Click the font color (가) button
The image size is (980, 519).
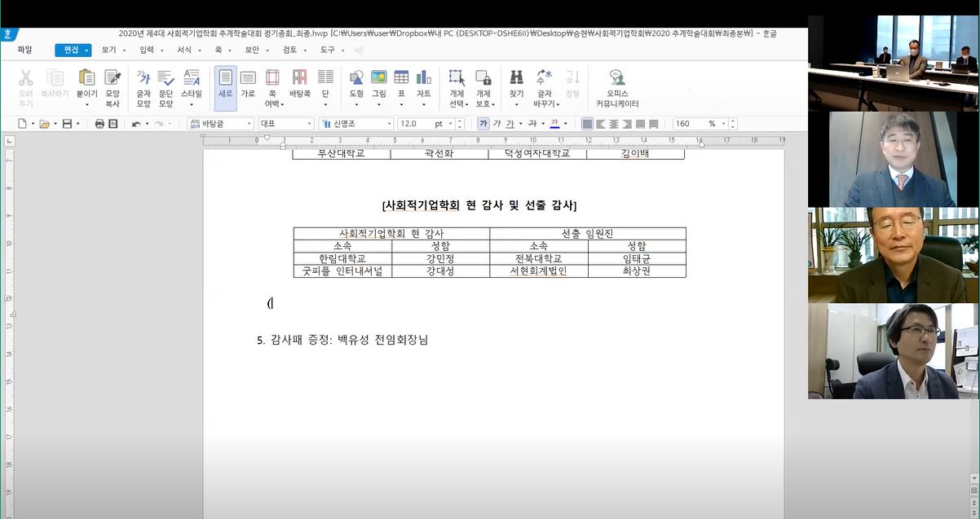(554, 124)
